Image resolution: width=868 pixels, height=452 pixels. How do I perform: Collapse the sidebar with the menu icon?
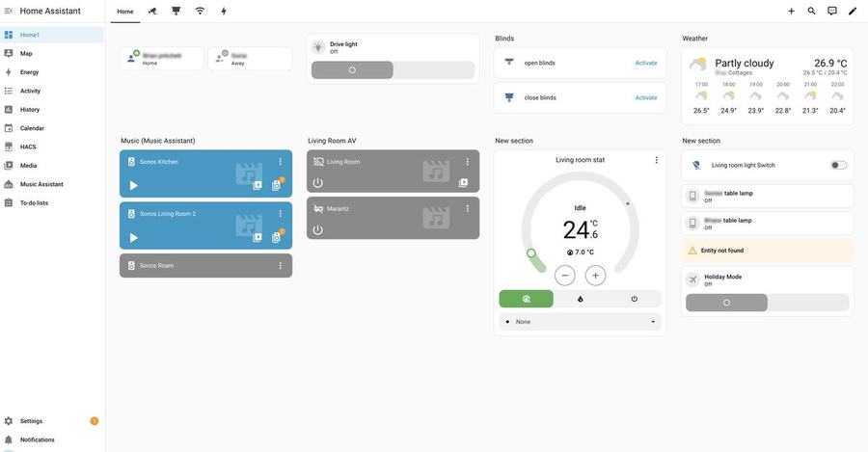click(x=9, y=11)
